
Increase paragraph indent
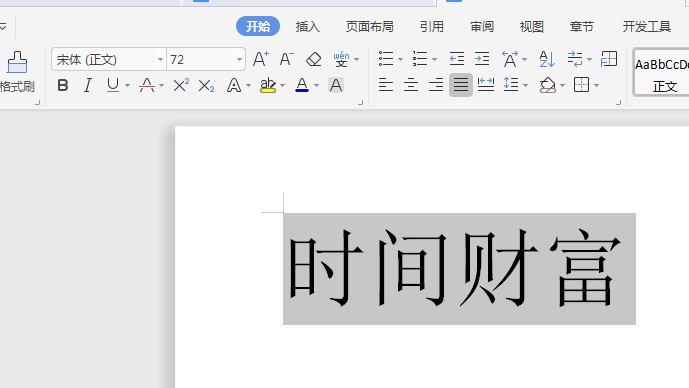(482, 59)
